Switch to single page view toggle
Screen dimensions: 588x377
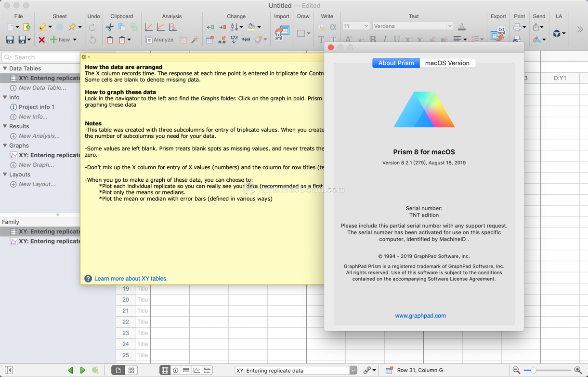point(118,370)
